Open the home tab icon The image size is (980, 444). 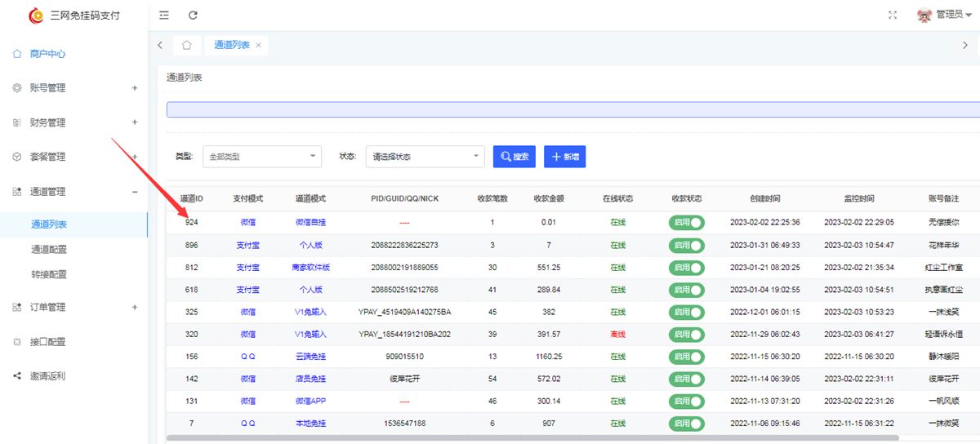pyautogui.click(x=187, y=45)
